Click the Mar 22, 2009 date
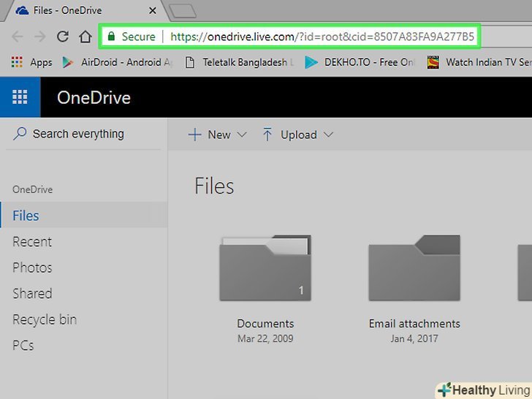Screen dimensions: 532x399 coord(265,338)
